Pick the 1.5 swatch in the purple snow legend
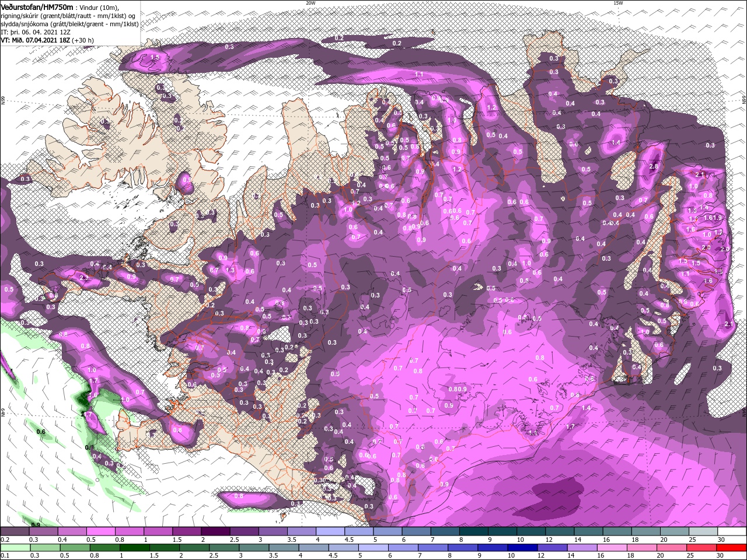This screenshot has width=747, height=560. pyautogui.click(x=187, y=531)
